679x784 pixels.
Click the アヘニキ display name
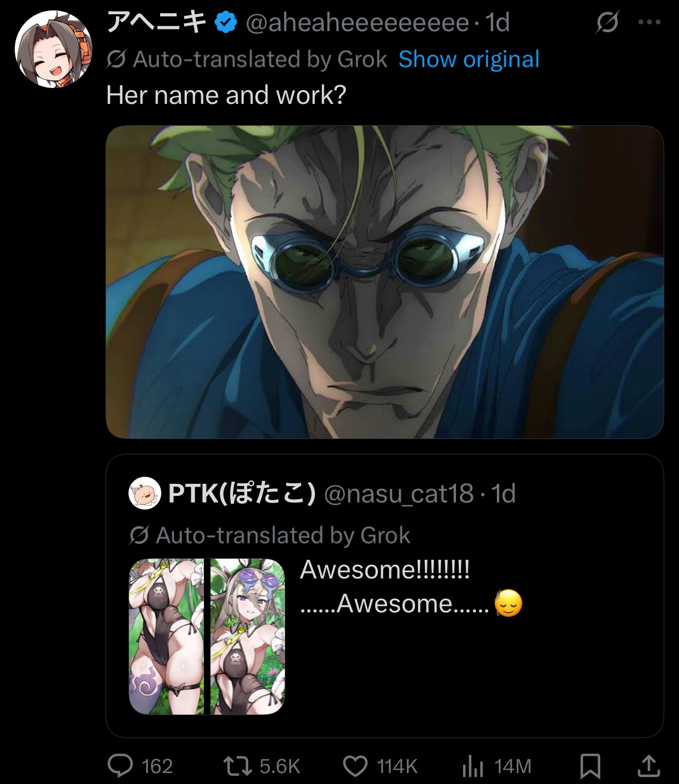coord(156,22)
